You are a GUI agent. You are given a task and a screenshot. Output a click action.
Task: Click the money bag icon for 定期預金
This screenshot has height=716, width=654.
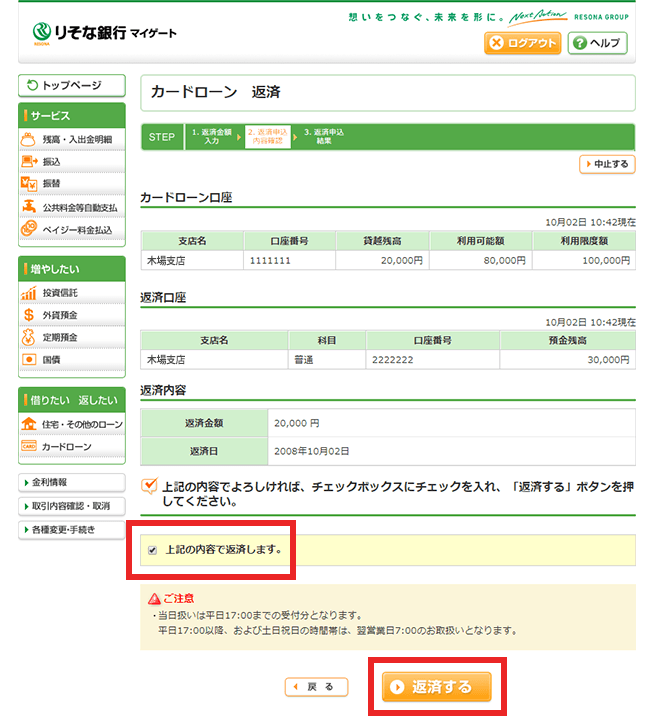[x=28, y=337]
